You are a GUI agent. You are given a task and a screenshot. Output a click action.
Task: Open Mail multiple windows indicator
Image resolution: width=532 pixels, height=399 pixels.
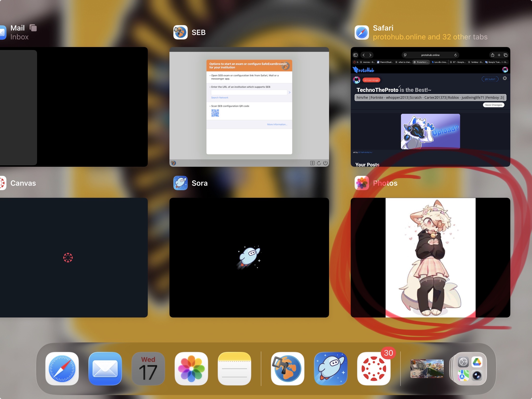point(33,28)
